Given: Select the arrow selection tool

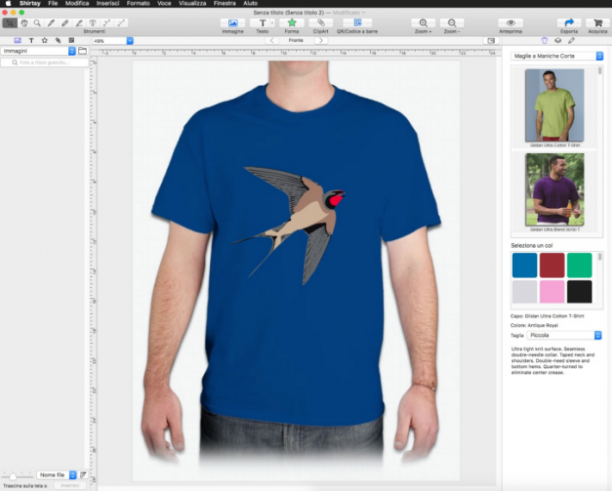Looking at the screenshot, I should click(x=10, y=23).
